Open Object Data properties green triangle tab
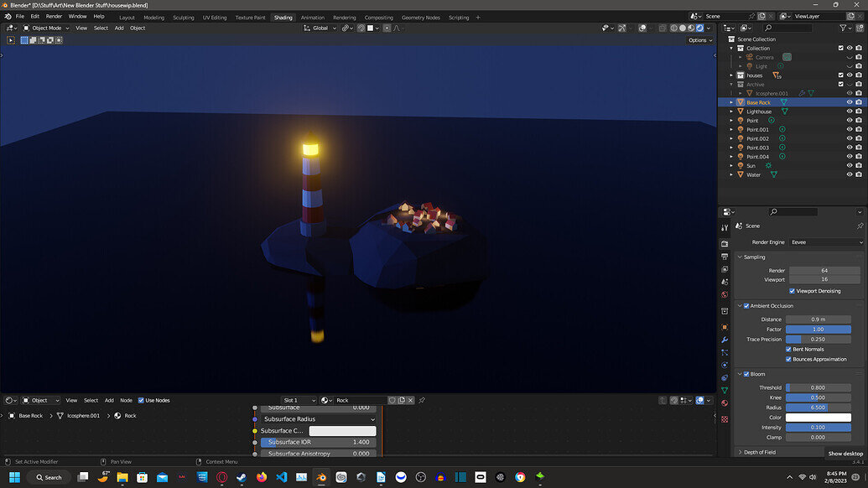This screenshot has height=488, width=868. click(725, 390)
